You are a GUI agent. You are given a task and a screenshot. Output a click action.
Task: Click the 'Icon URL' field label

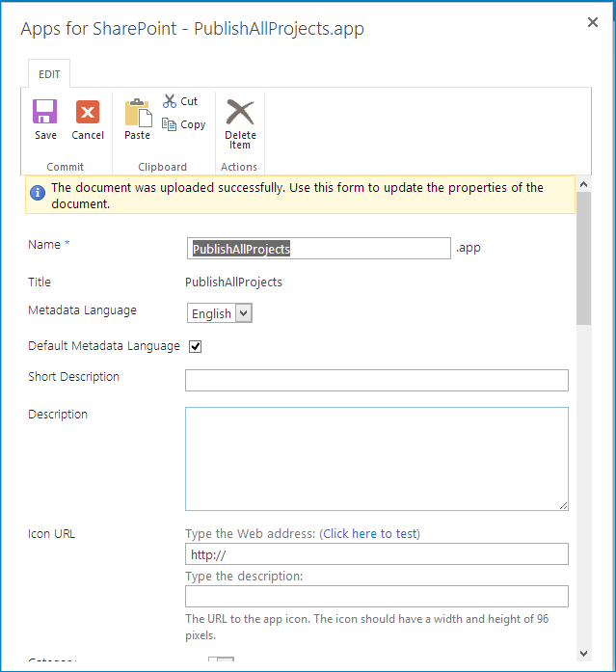point(51,534)
